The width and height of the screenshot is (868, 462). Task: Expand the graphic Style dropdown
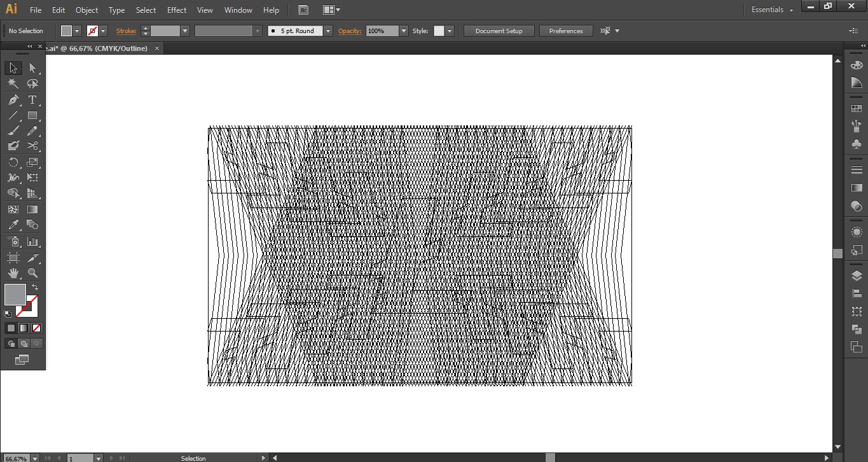point(450,31)
